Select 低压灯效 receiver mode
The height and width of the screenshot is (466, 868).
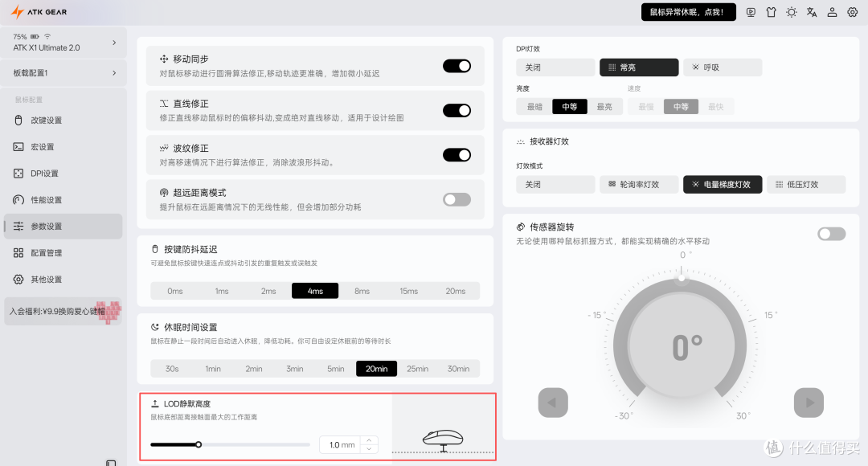click(806, 184)
